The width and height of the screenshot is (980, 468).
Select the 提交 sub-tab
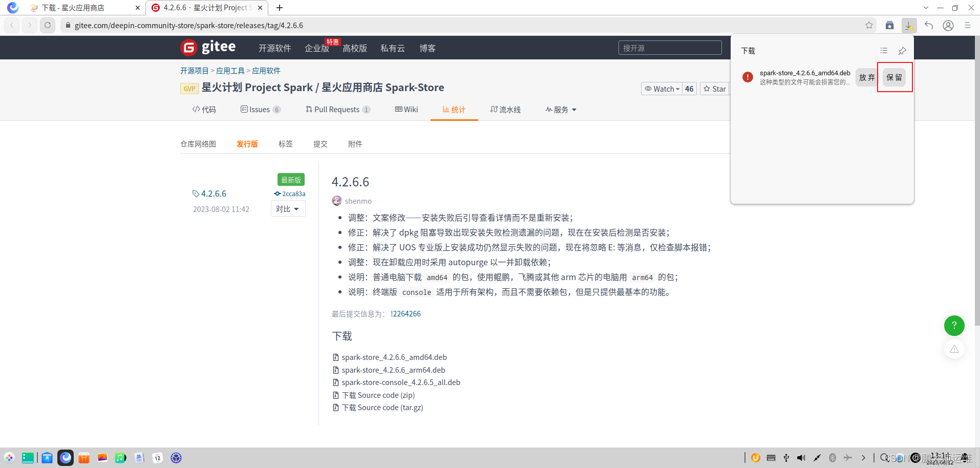[321, 144]
